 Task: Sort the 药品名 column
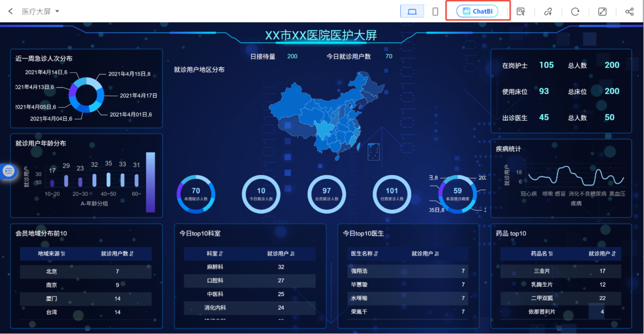coord(550,254)
